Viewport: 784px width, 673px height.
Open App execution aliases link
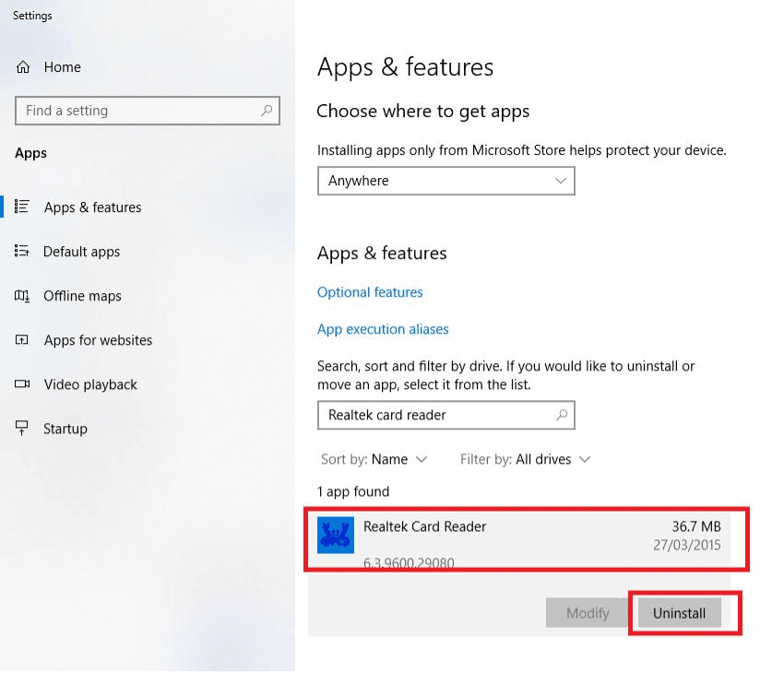tap(383, 329)
